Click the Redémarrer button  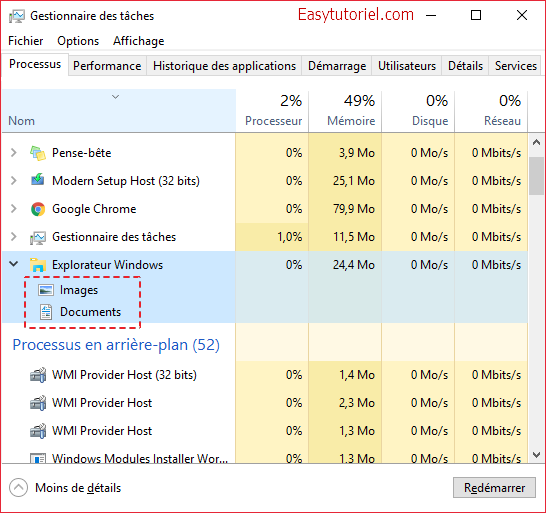tap(494, 488)
